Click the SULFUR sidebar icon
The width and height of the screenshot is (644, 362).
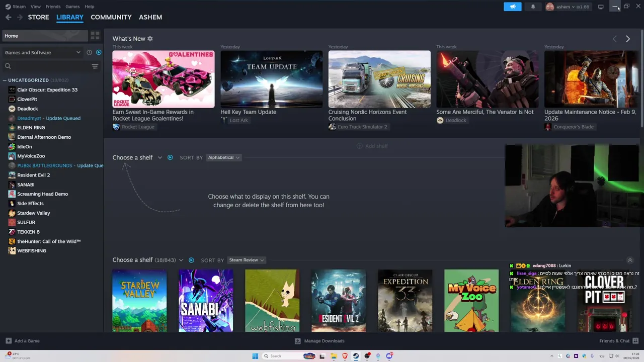12,222
